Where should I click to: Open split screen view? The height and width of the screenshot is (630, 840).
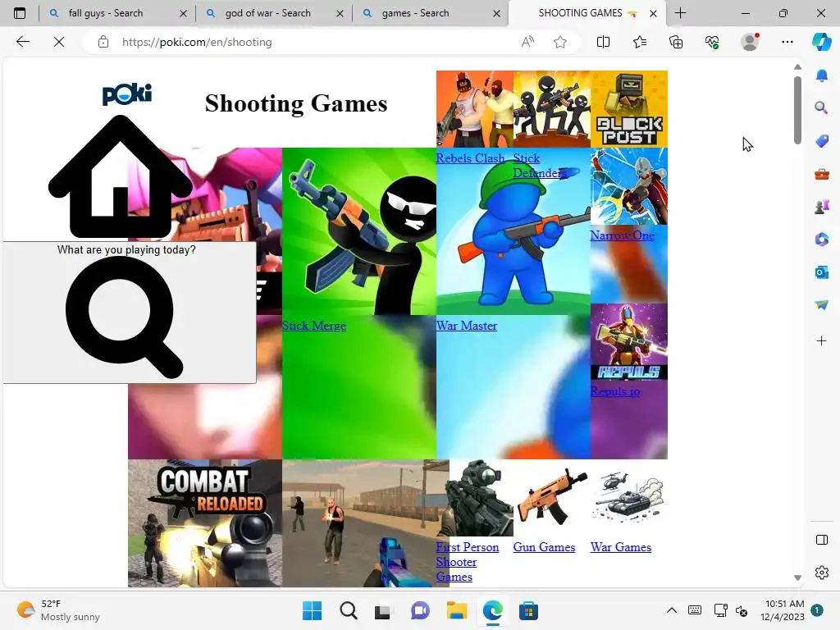tap(603, 42)
